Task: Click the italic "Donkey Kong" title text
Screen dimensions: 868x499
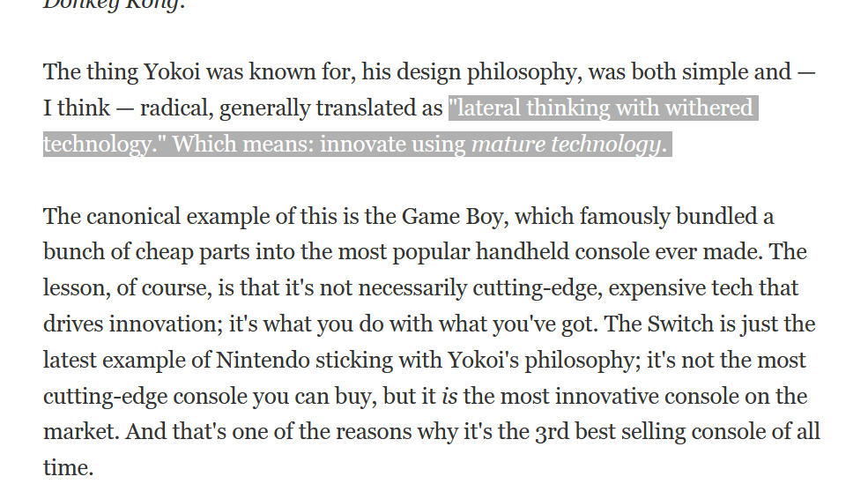Action: point(102,4)
